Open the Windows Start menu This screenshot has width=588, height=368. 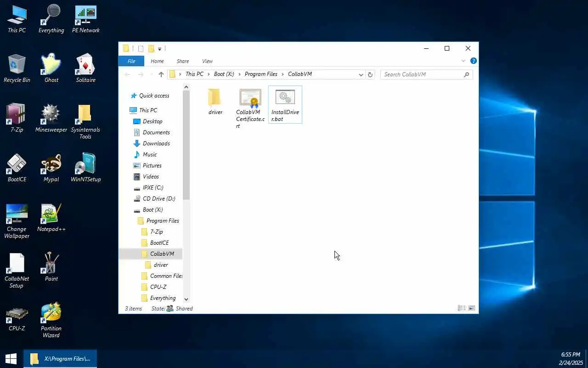[11, 359]
